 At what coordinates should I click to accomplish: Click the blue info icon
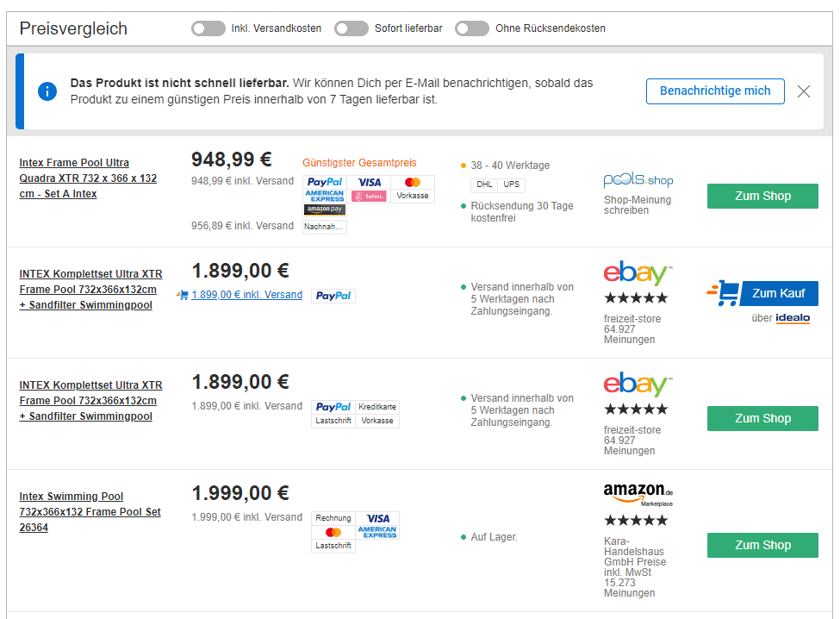click(47, 91)
